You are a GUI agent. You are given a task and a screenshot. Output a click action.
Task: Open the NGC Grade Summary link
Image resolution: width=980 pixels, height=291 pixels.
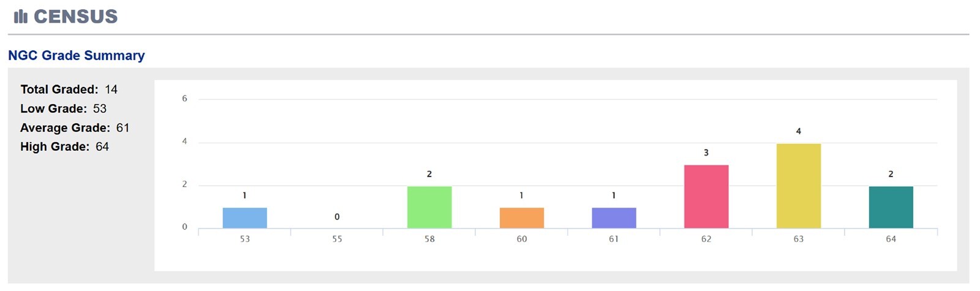click(77, 55)
